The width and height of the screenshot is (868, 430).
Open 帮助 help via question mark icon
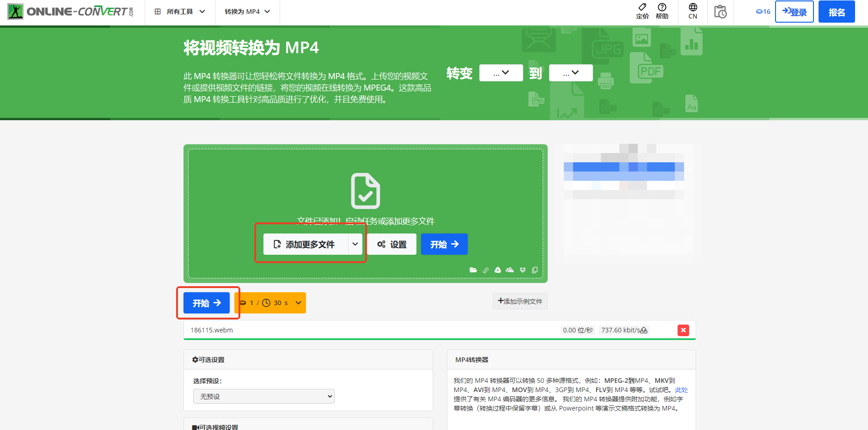pyautogui.click(x=662, y=12)
